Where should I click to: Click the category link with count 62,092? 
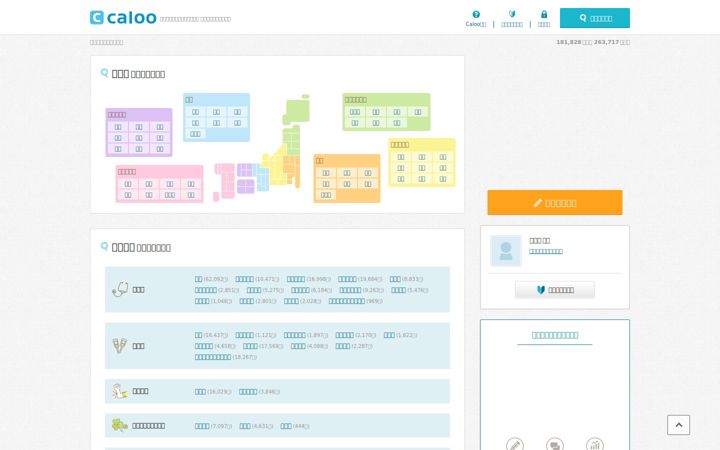tap(198, 279)
